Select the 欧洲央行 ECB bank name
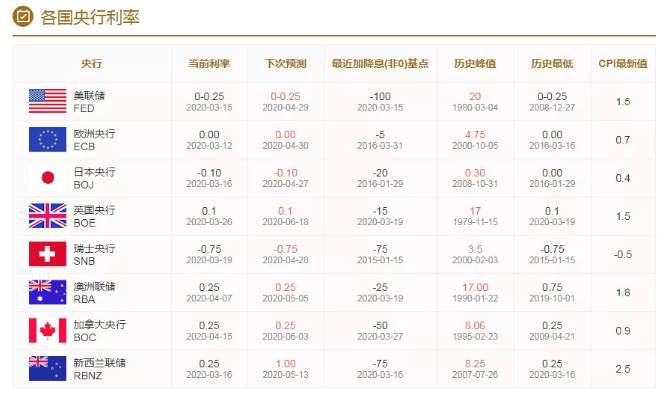Image resolution: width=668 pixels, height=401 pixels. [x=94, y=140]
